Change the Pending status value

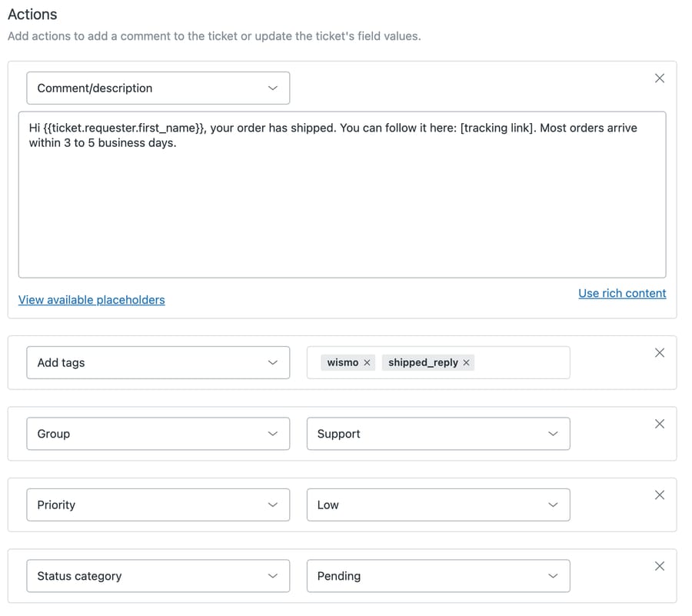coord(438,576)
